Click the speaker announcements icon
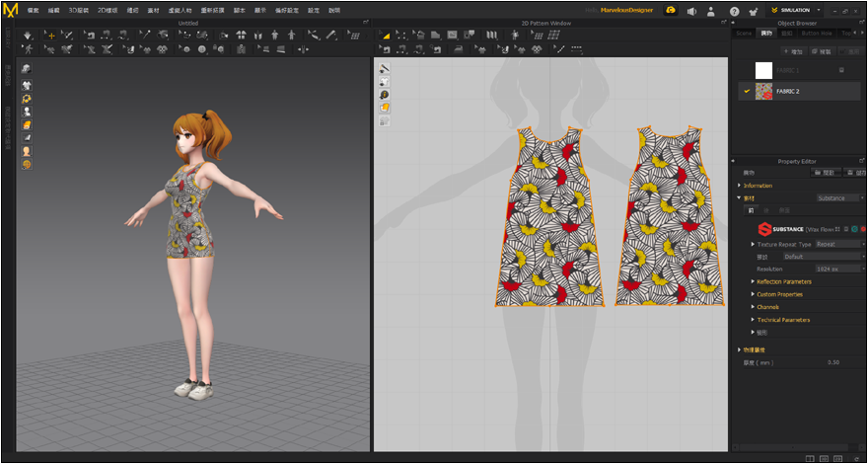Image resolution: width=868 pixels, height=464 pixels. pyautogui.click(x=691, y=11)
